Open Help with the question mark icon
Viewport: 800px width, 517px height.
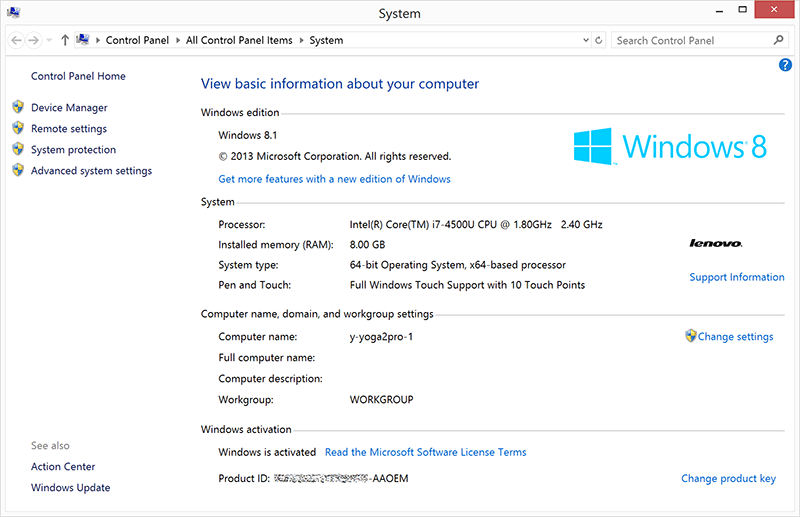[x=785, y=65]
